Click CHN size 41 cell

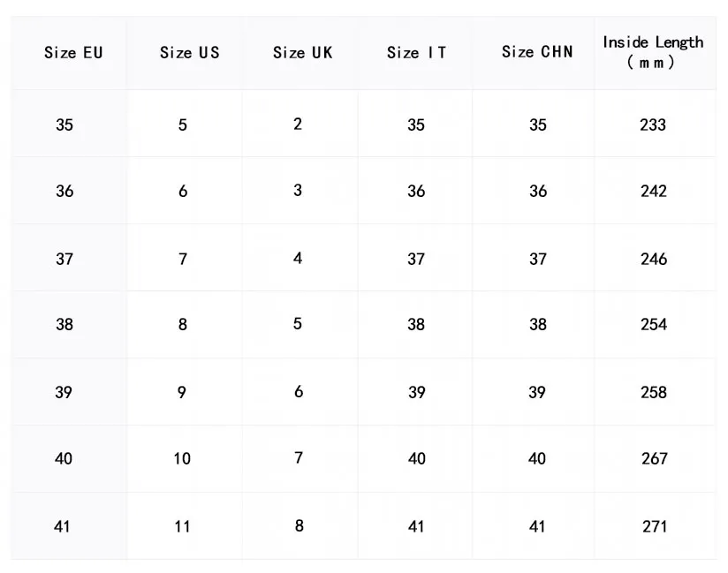(537, 526)
